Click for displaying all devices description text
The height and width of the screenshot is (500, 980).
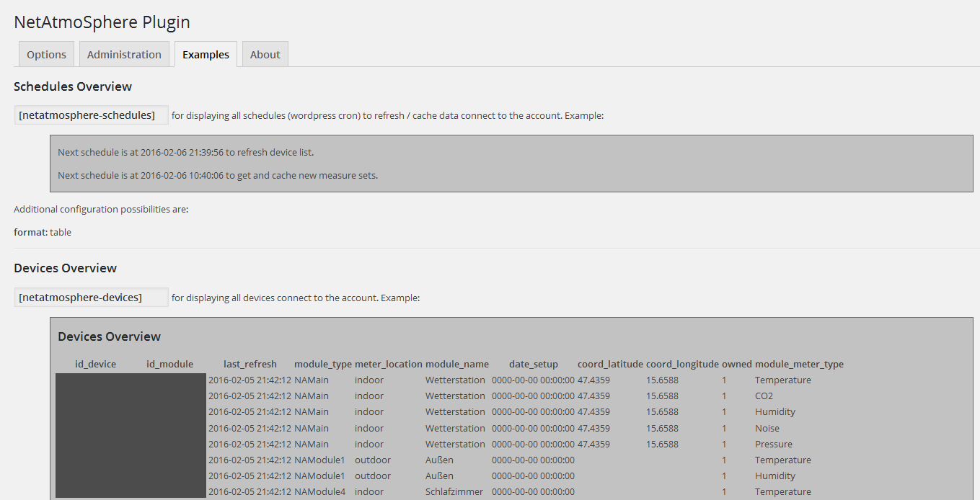click(x=296, y=298)
